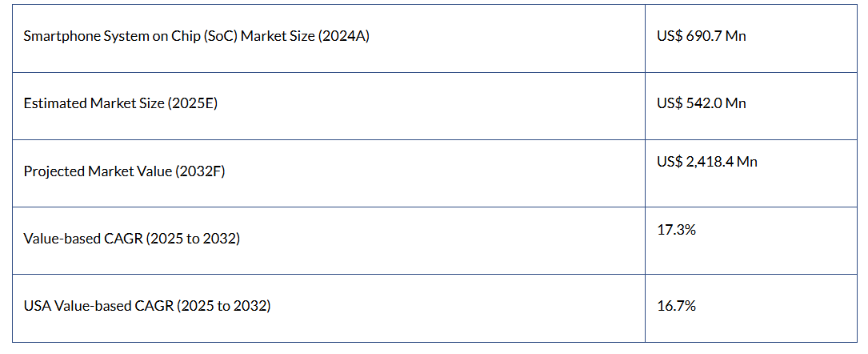The image size is (868, 354).
Task: Select the 17.3% CAGR value
Action: [x=676, y=230]
